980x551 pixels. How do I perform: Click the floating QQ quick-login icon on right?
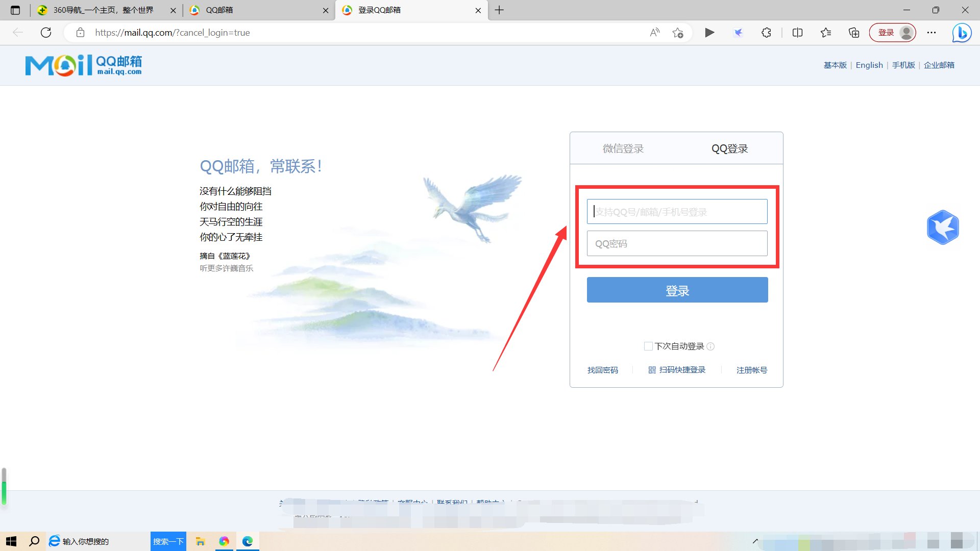943,227
